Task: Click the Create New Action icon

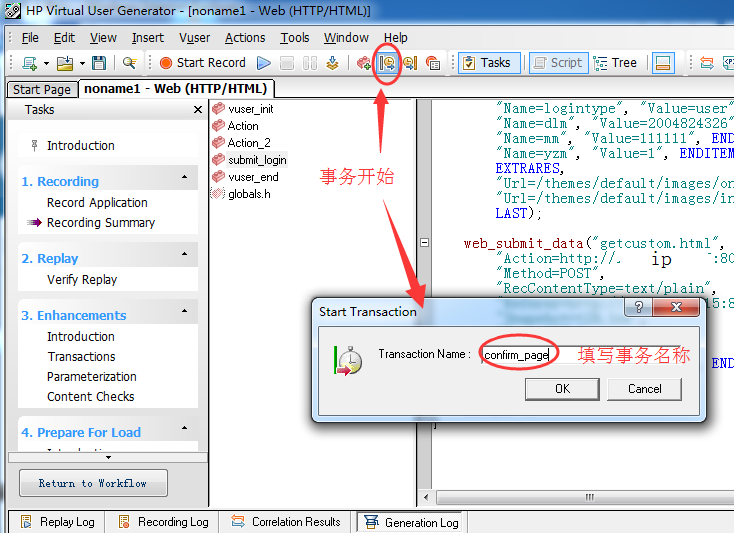Action: [363, 63]
